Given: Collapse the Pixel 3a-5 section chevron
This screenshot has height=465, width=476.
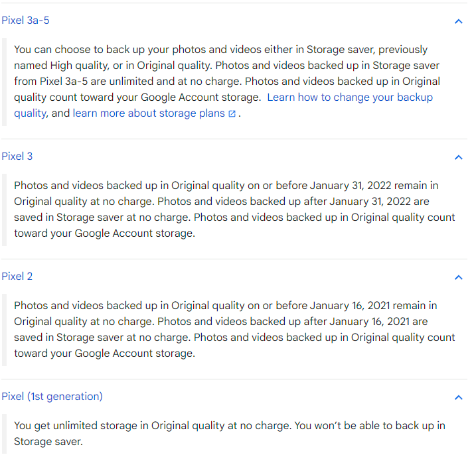Looking at the screenshot, I should click(x=458, y=21).
